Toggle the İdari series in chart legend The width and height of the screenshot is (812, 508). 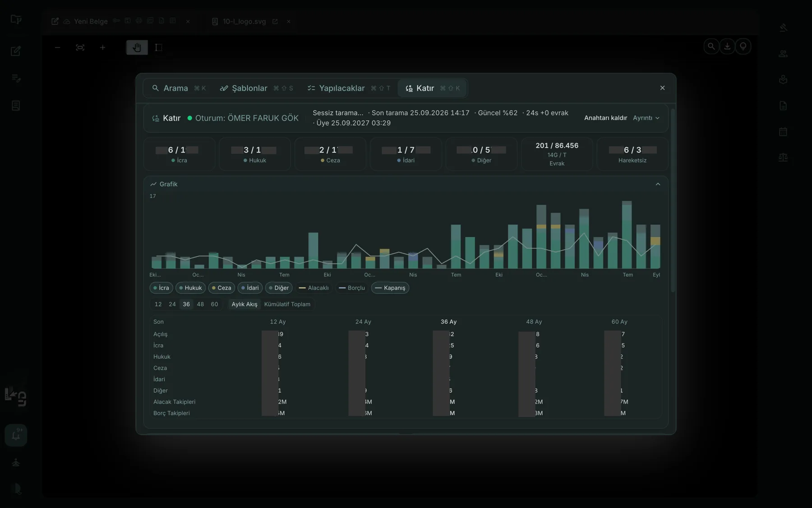250,288
